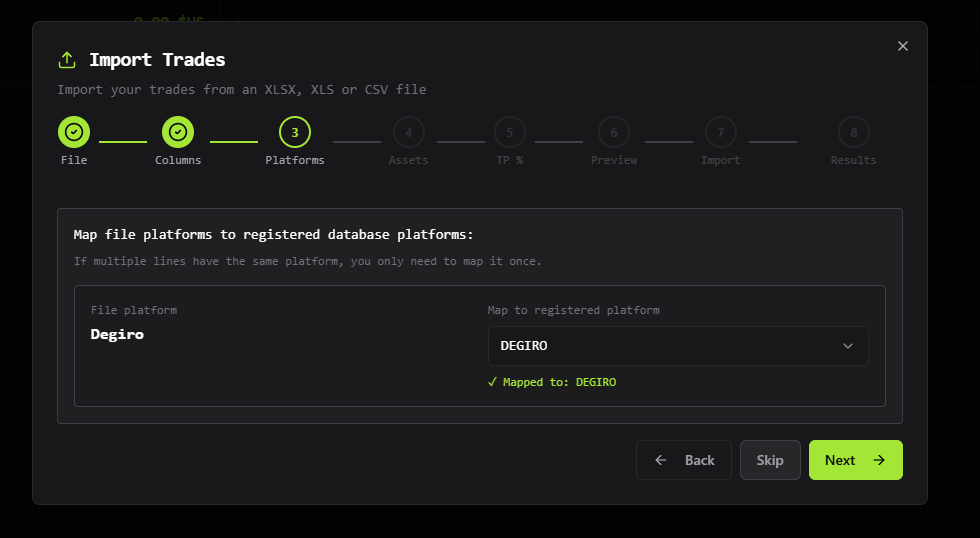Click the Platforms step label

295,160
